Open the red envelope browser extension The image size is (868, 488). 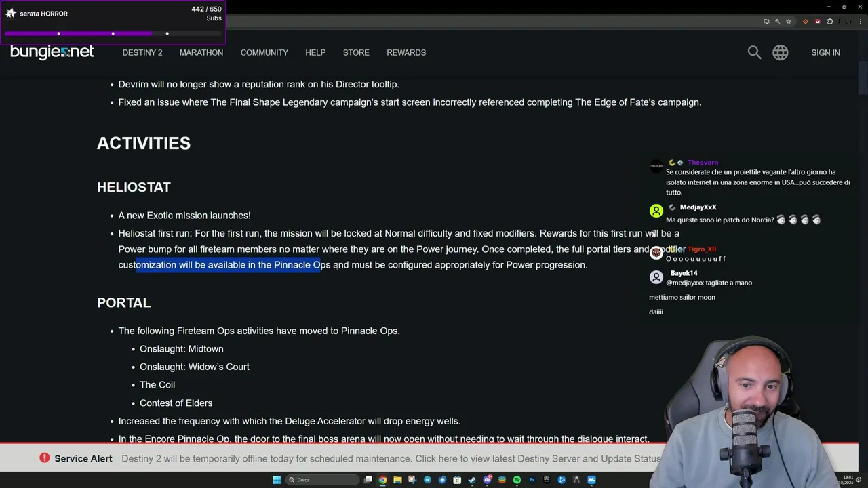[x=817, y=21]
